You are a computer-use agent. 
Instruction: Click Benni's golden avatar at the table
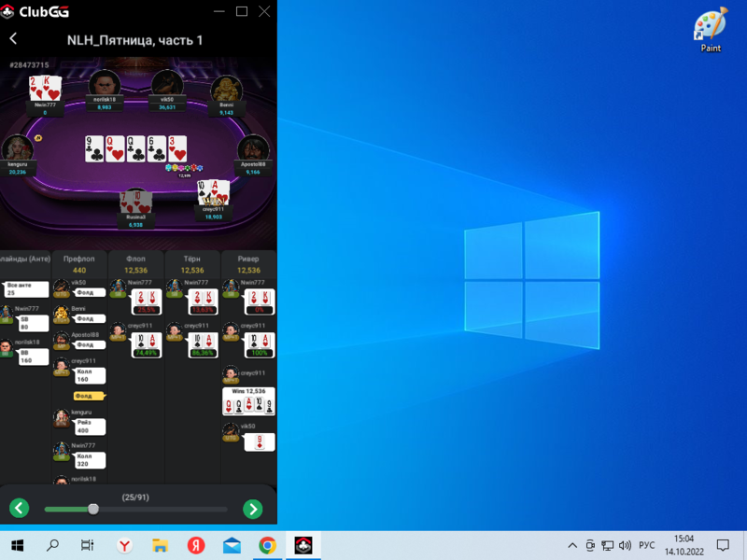226,91
